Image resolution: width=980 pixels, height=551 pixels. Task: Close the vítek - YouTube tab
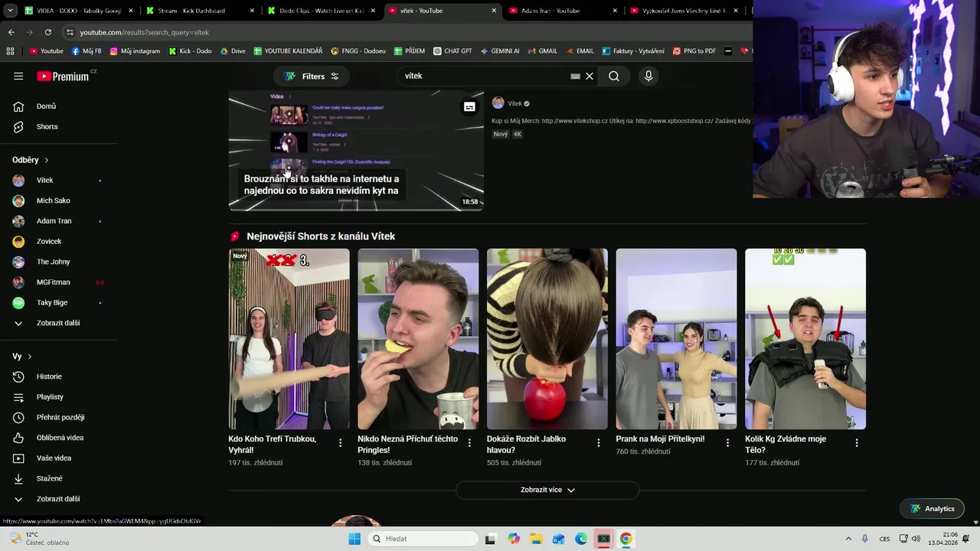[494, 11]
